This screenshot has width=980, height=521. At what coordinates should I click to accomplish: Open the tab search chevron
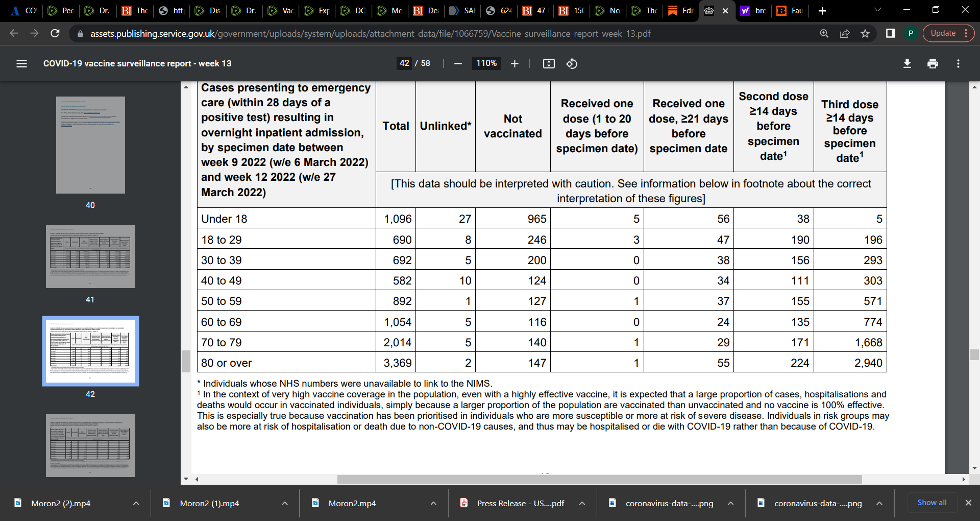tap(877, 10)
